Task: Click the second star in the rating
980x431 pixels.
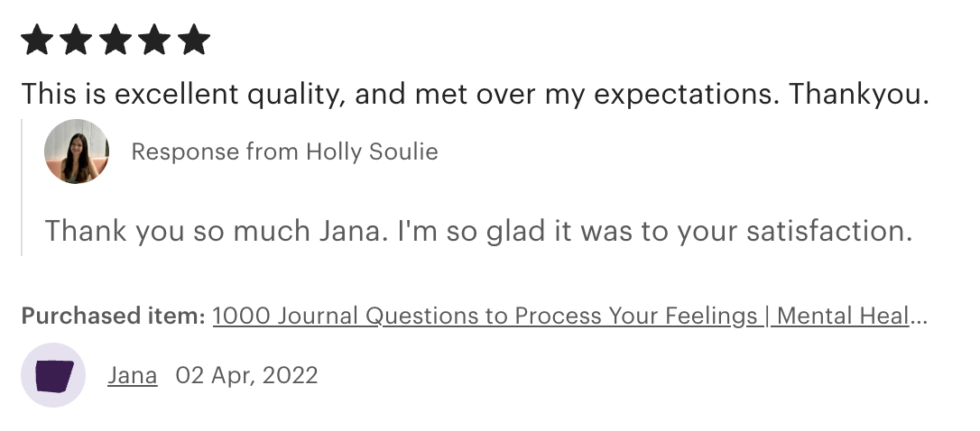Action: coord(76,40)
